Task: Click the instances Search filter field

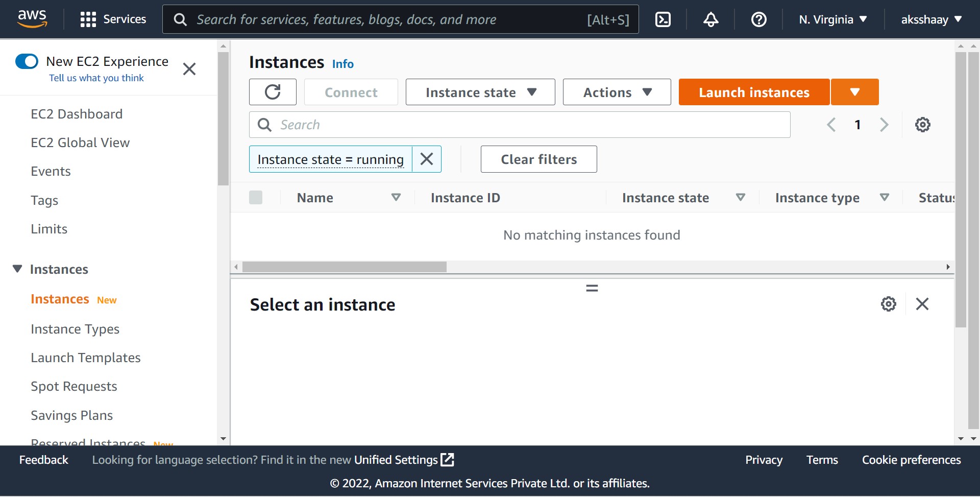Action: pyautogui.click(x=520, y=125)
